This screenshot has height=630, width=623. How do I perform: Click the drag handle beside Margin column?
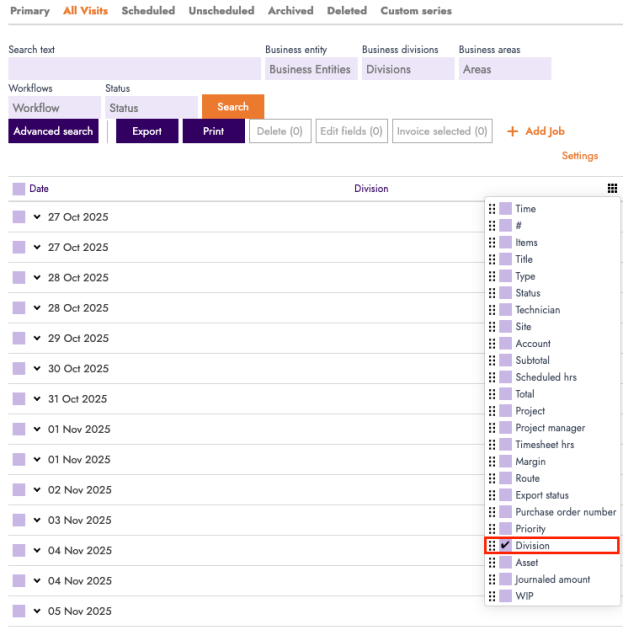[492, 462]
